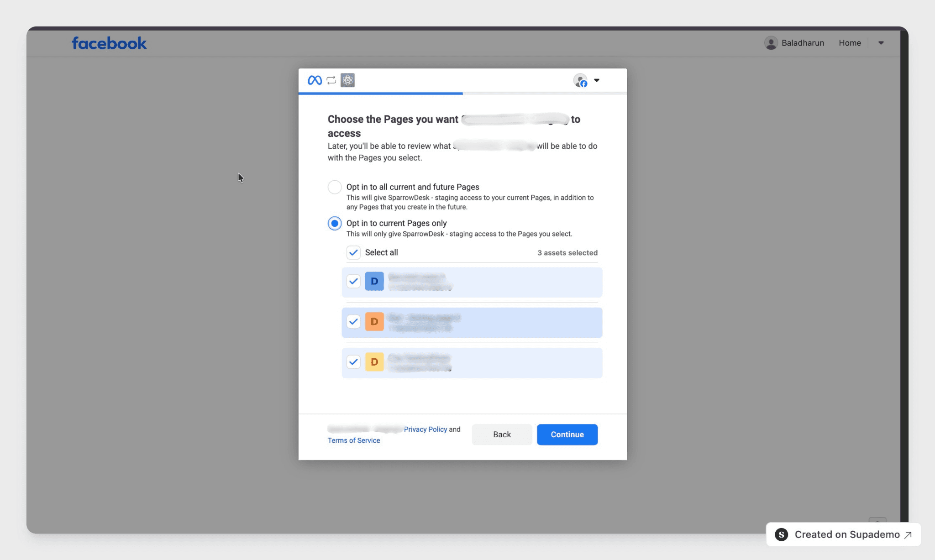The image size is (935, 560).
Task: Open the Privacy Policy link
Action: click(425, 429)
